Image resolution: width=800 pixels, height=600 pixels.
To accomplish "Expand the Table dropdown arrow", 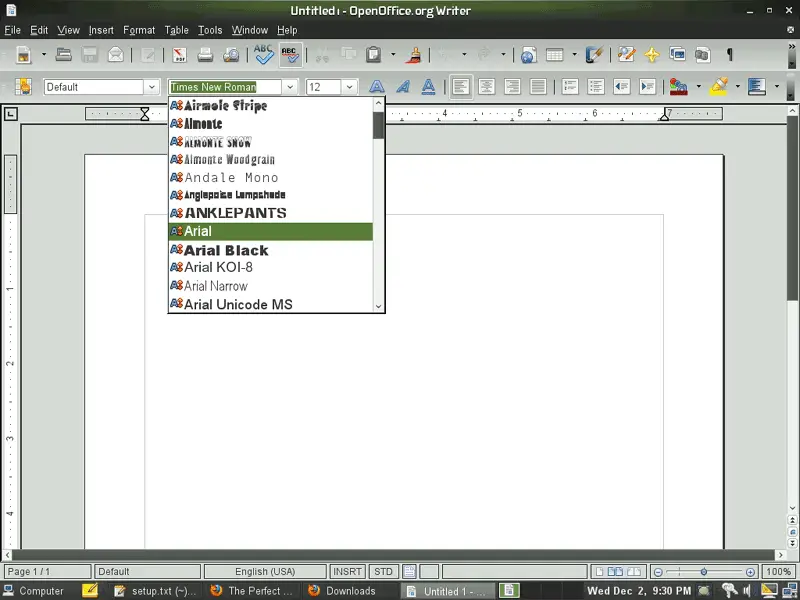I will pos(574,55).
